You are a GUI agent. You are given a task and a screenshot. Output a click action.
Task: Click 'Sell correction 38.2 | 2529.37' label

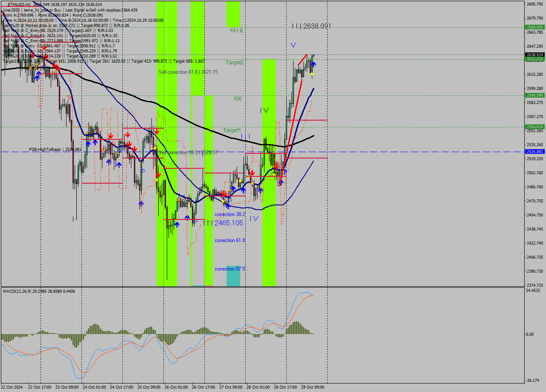tap(188, 152)
